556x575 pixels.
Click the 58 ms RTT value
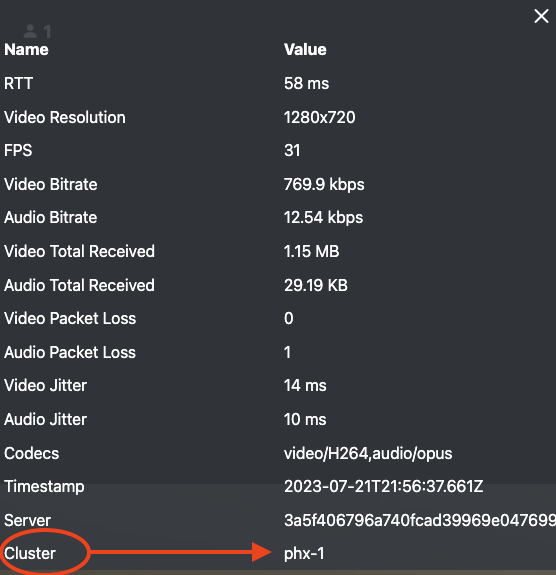point(306,83)
